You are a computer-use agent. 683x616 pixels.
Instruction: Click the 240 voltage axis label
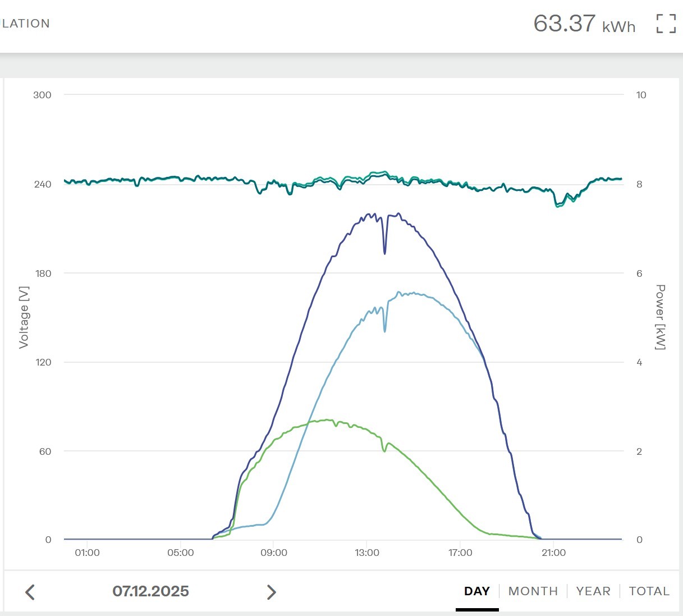click(x=43, y=184)
